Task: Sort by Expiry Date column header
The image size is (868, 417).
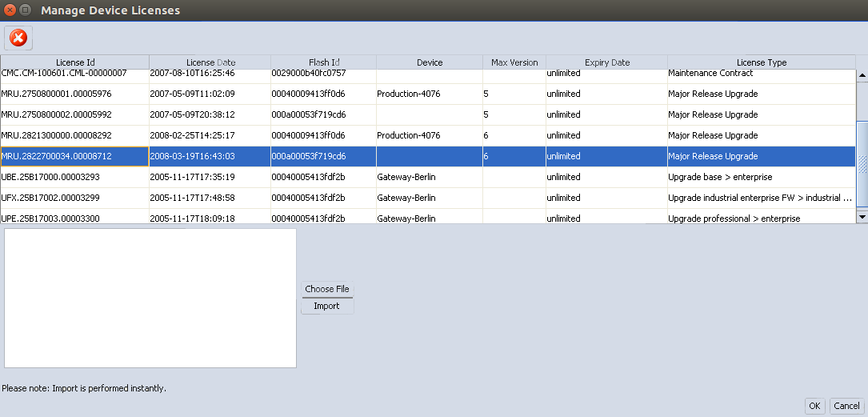Action: [607, 62]
